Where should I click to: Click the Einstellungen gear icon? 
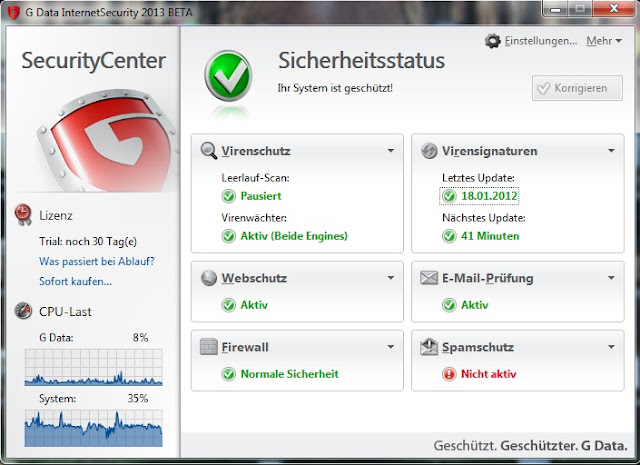493,41
